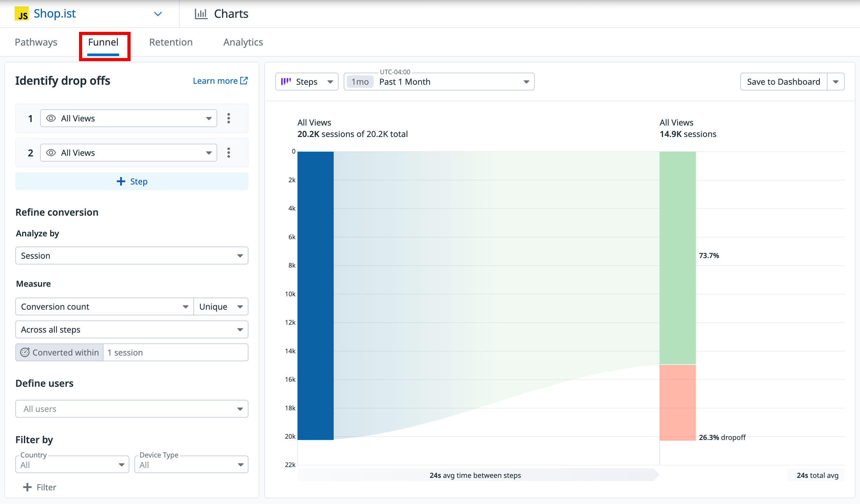
Task: Switch to the Pathways tab
Action: [36, 42]
